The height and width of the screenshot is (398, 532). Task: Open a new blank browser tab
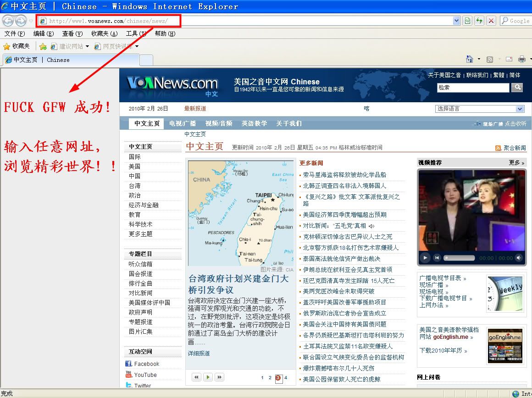click(146, 60)
